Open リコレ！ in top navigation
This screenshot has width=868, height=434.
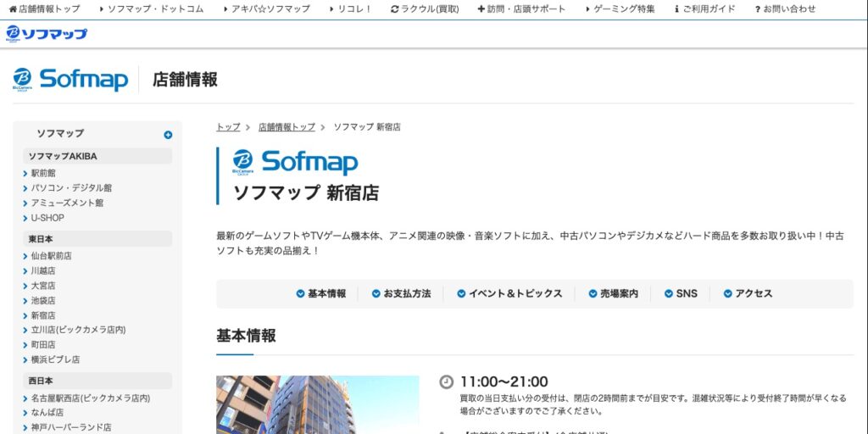pos(351,8)
